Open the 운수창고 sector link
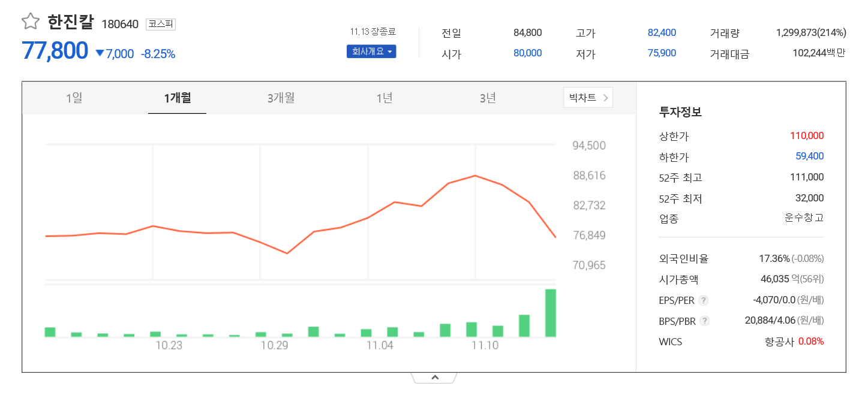The width and height of the screenshot is (868, 395). point(804,218)
